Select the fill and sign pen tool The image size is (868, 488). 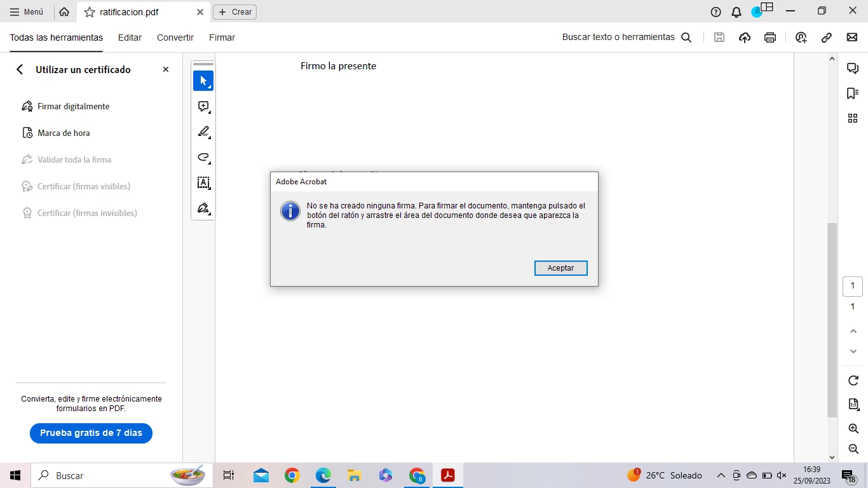(203, 208)
